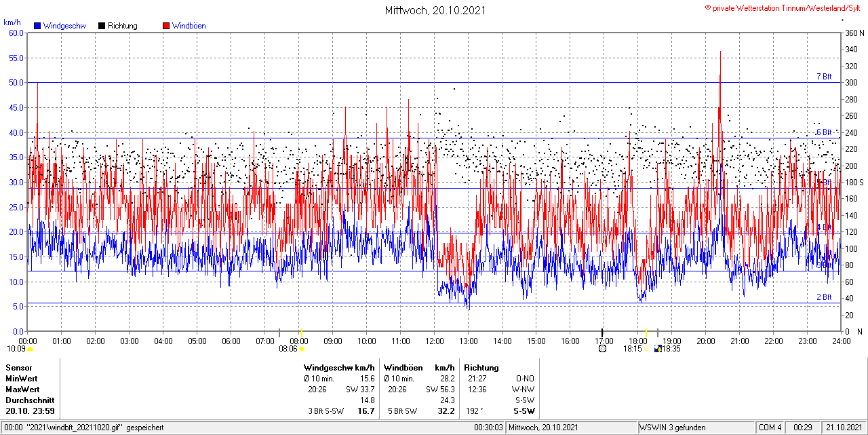Click the 20.10. 23:59 timestamp
Screen dimensions: 868x435
[x=31, y=411]
